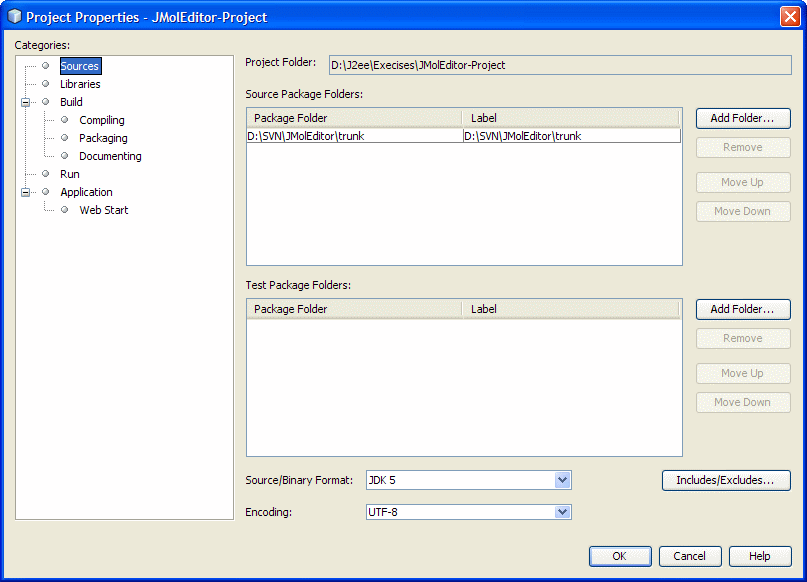
Task: Open Help for project properties
Action: point(760,556)
